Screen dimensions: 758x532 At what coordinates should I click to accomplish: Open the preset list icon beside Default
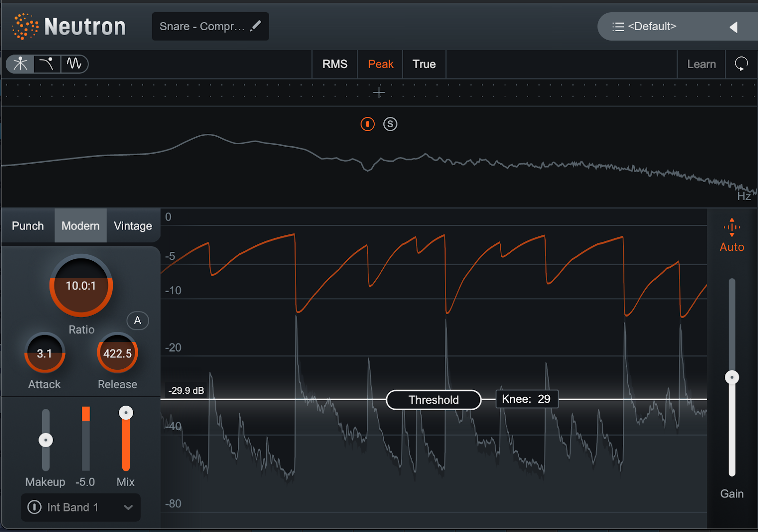point(618,27)
